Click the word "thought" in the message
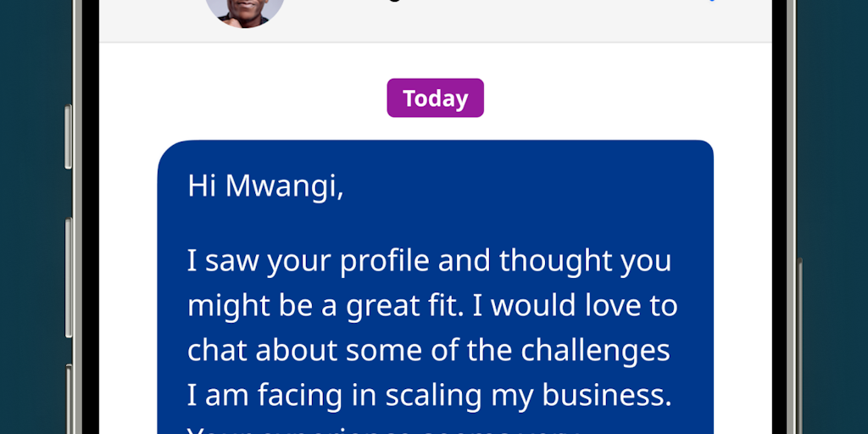The height and width of the screenshot is (434, 868). (553, 260)
